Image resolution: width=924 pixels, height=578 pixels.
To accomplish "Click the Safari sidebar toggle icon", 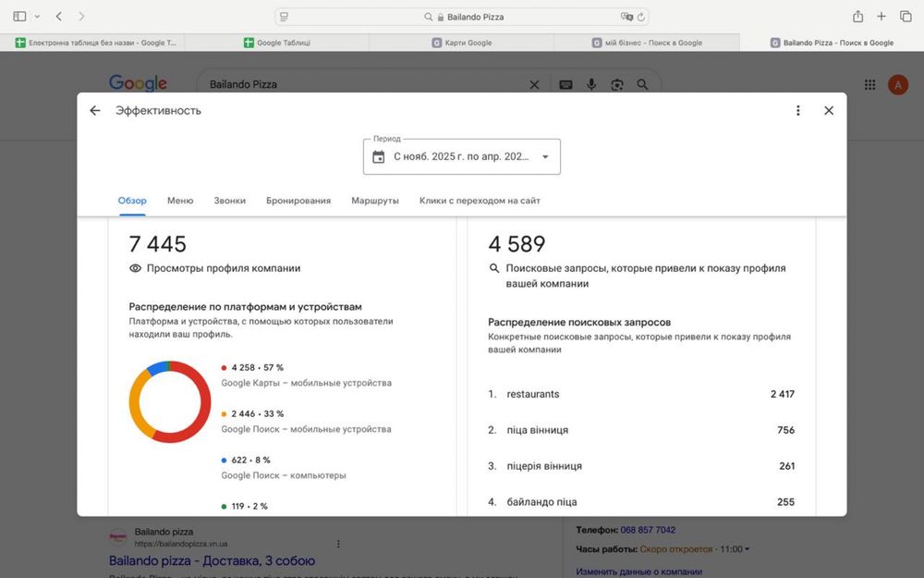I will [19, 17].
